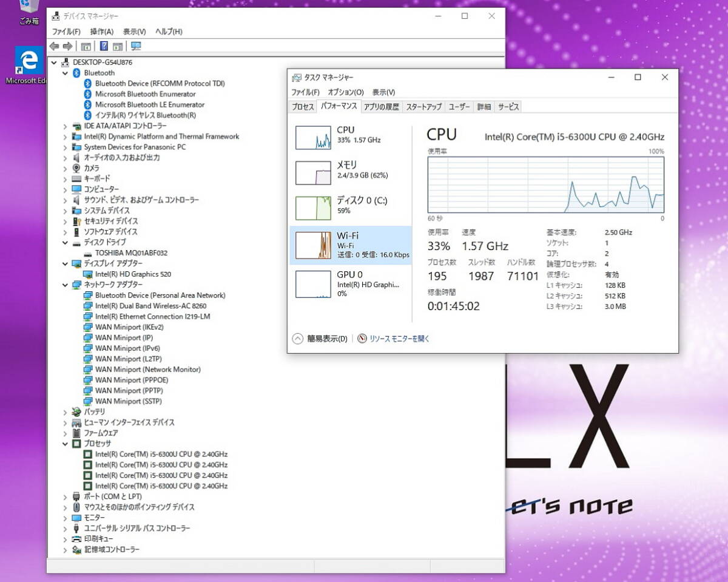This screenshot has width=728, height=582.
Task: Select the Wi-Fi item in Task Manager sidebar
Action: pos(351,245)
